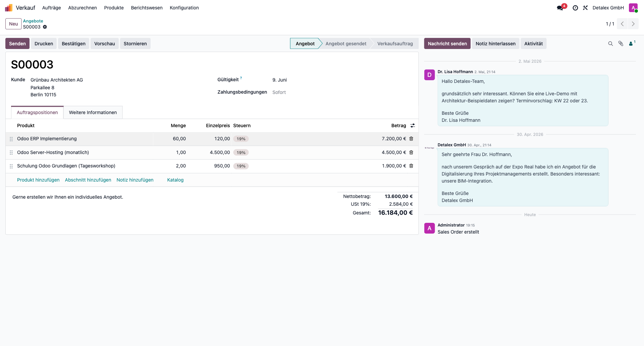Grab drag handle of Odoo Server-Hosting row
Viewport: 644px width, 346px height.
click(x=11, y=152)
